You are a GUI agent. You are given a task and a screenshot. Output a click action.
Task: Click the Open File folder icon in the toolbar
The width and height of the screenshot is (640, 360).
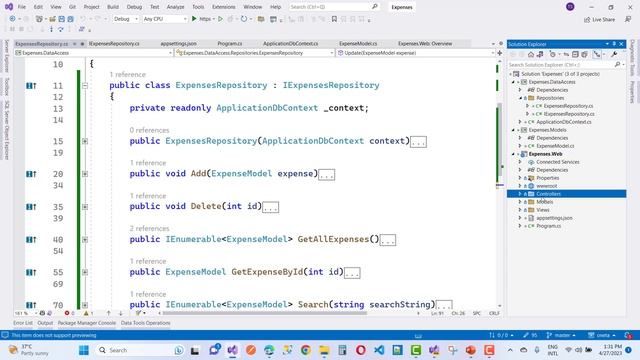pyautogui.click(x=52, y=19)
